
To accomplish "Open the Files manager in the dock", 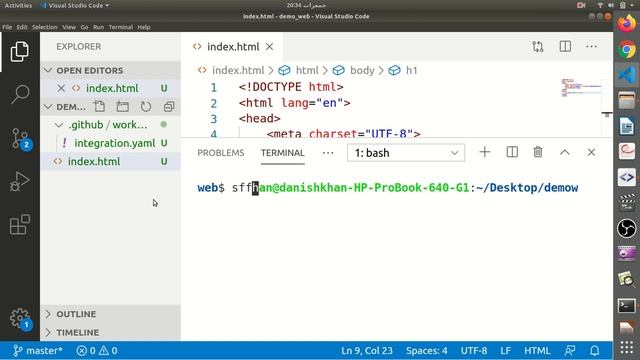I will point(627,100).
